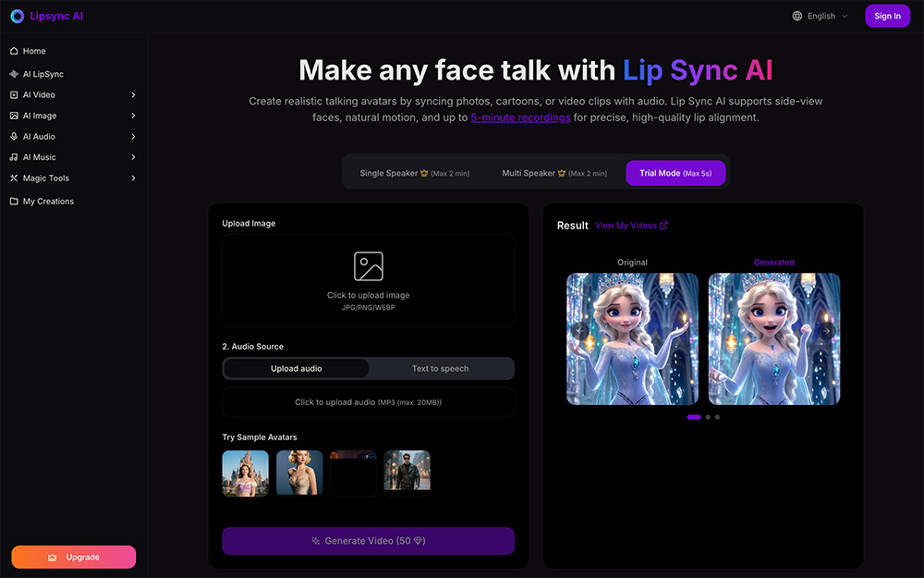The height and width of the screenshot is (578, 924).
Task: Click the crown icon next to Multi Speaker
Action: tap(562, 173)
